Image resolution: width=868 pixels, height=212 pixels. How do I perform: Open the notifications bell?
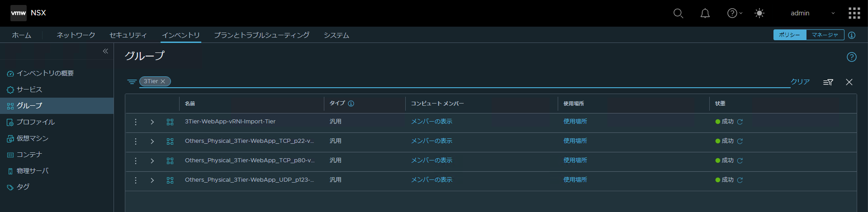pos(705,13)
